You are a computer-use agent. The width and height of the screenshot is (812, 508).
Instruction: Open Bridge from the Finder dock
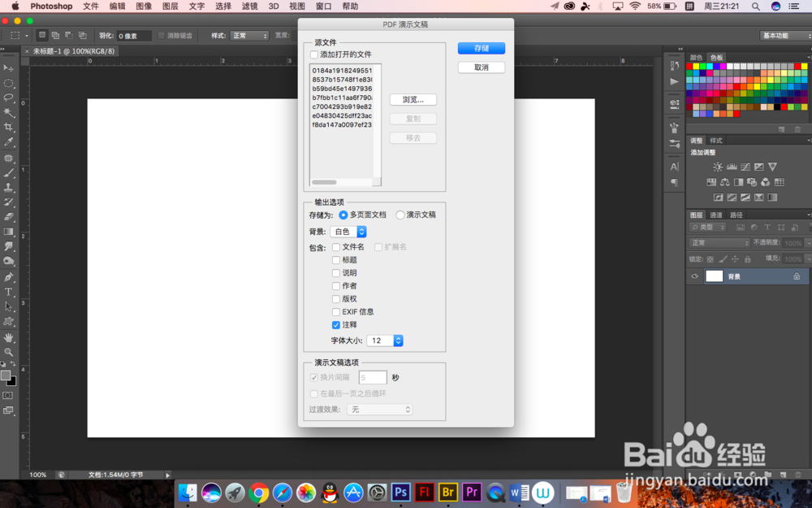(x=448, y=493)
